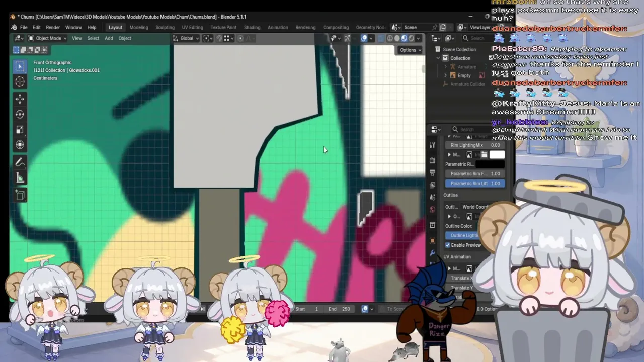Switch to material preview shading
The height and width of the screenshot is (362, 644).
point(404,38)
